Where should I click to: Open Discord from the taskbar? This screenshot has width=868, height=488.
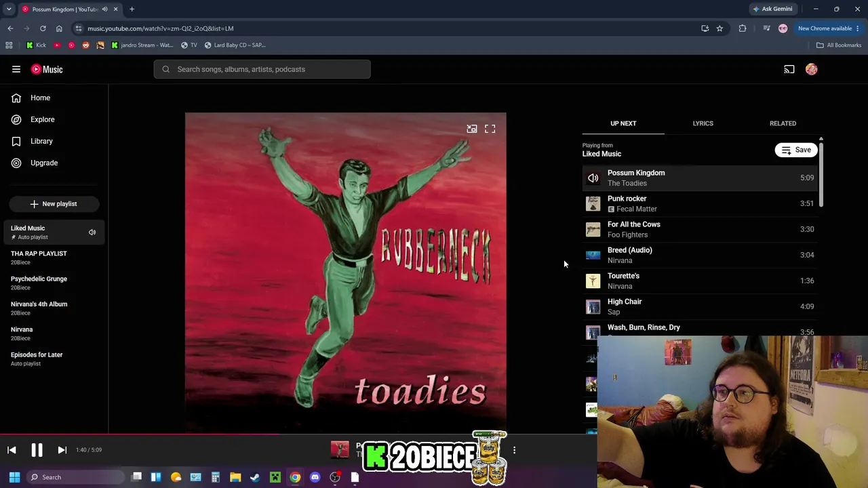pyautogui.click(x=315, y=477)
